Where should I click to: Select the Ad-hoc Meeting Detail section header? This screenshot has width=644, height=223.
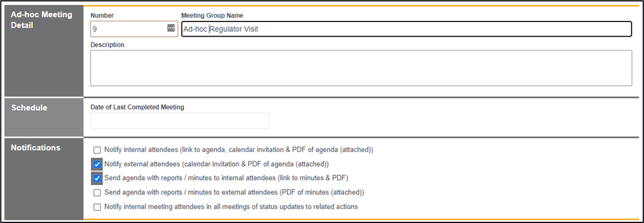pyautogui.click(x=42, y=20)
